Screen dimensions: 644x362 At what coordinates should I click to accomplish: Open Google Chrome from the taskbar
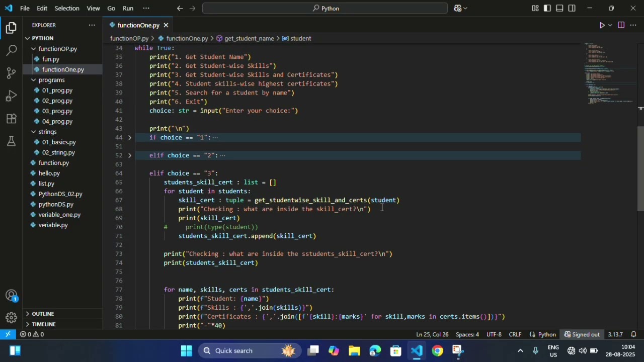coord(437,350)
